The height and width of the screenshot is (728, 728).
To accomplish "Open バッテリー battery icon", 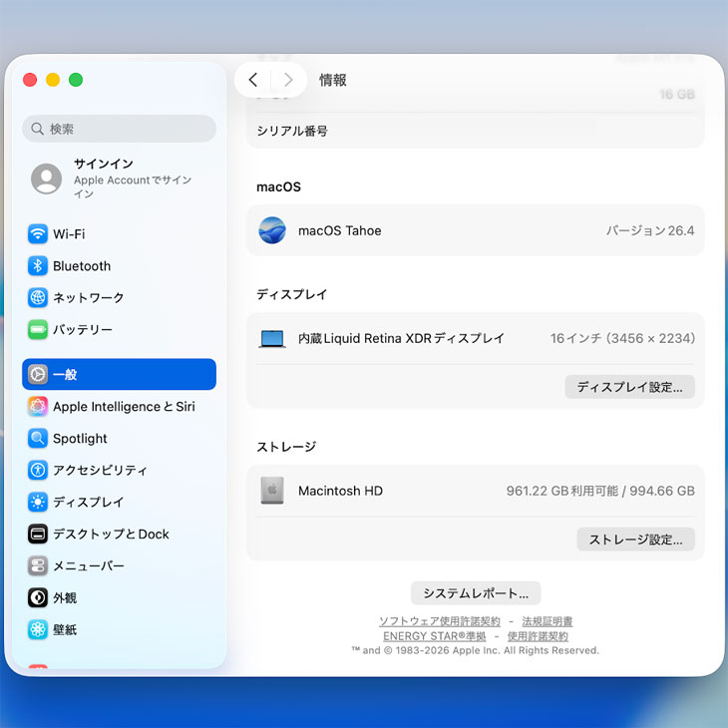I will pos(38,330).
